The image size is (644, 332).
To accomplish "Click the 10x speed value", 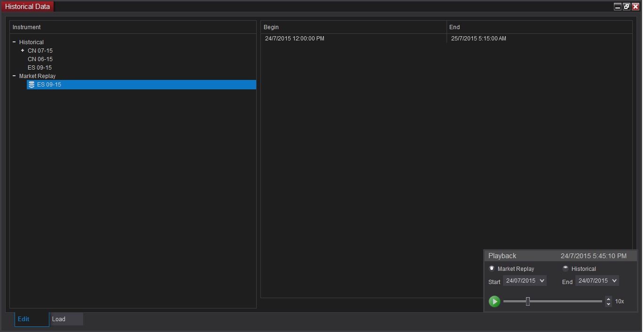I will tap(620, 301).
